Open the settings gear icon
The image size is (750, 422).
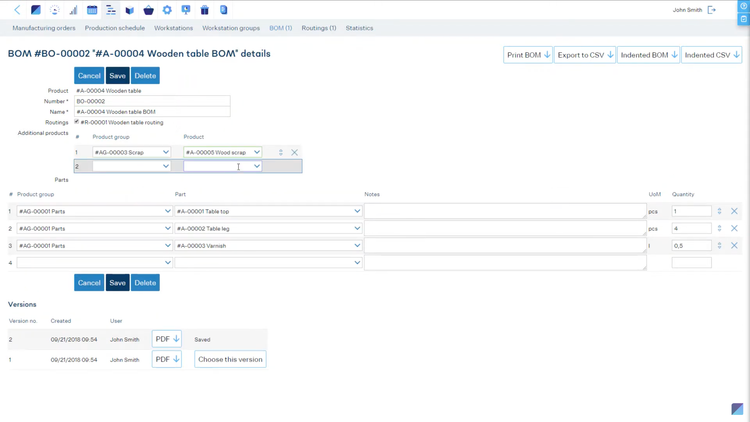point(167,10)
